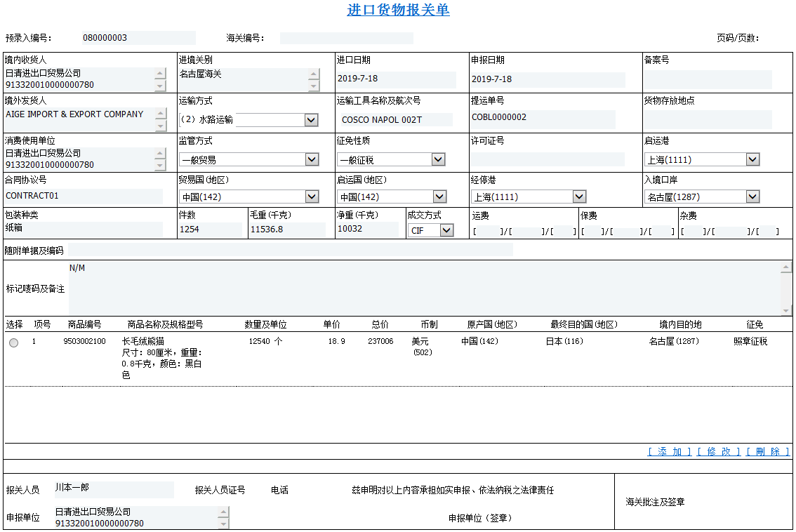Open the 监管方式 dropdown showing 一般贸易
796x532 pixels.
click(x=312, y=159)
